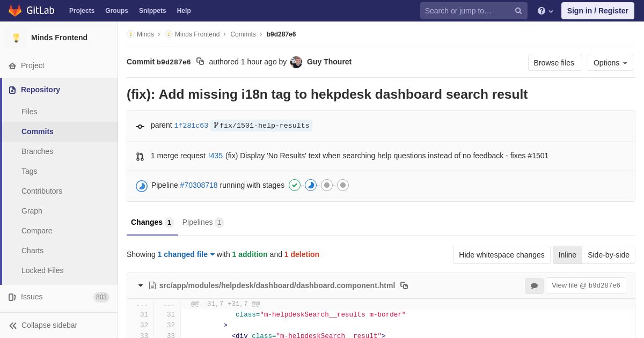Select the Inline diff view
Viewport: 644px width, 338px height.
tap(567, 255)
